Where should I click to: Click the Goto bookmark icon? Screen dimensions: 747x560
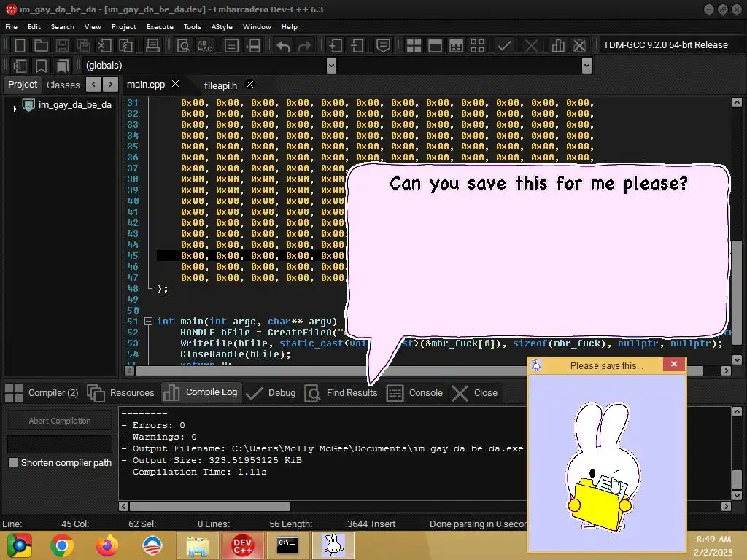[63, 66]
